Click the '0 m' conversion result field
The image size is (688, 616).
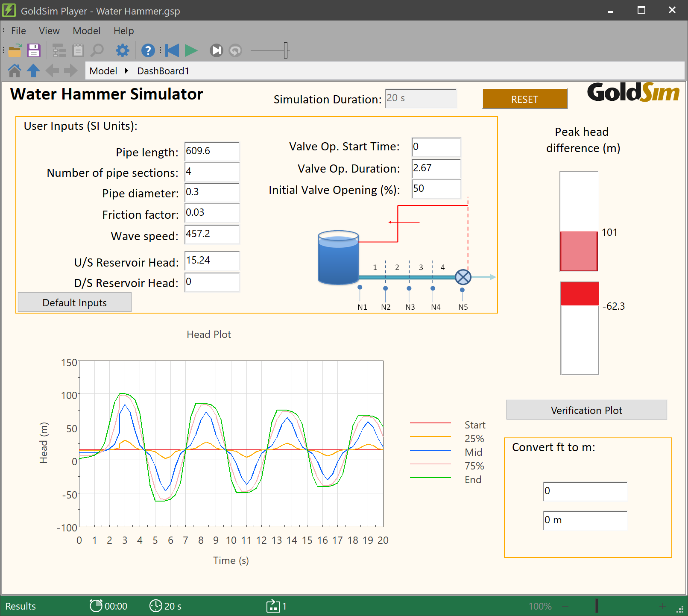585,520
